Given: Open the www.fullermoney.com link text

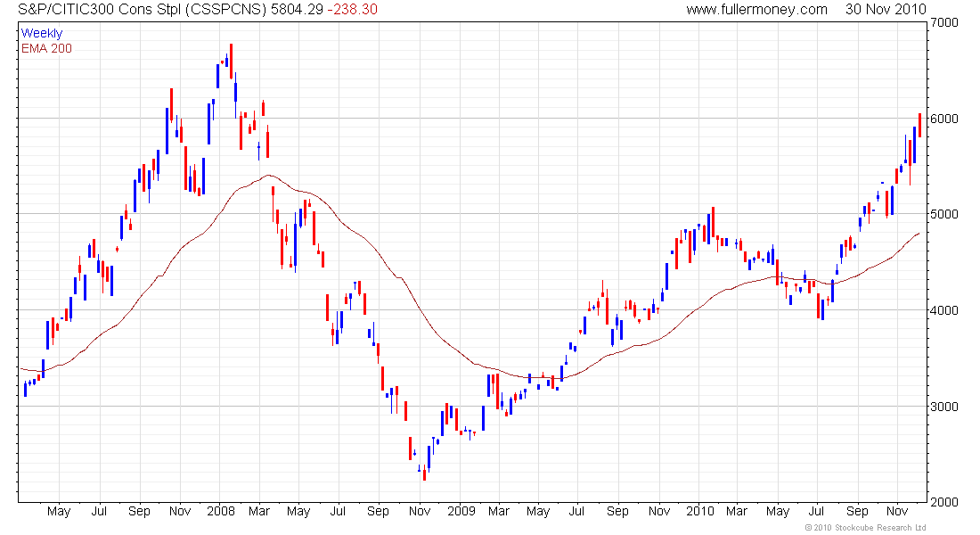Looking at the screenshot, I should pyautogui.click(x=757, y=10).
